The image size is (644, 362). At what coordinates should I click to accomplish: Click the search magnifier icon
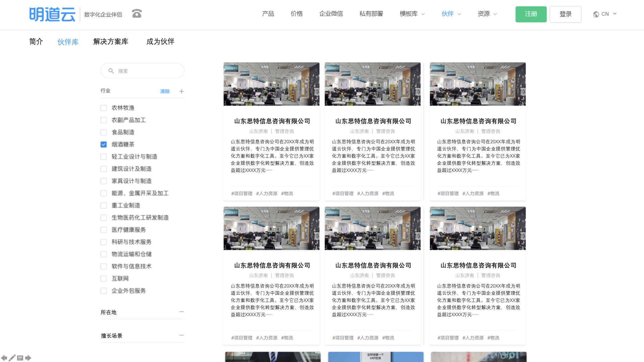click(111, 71)
